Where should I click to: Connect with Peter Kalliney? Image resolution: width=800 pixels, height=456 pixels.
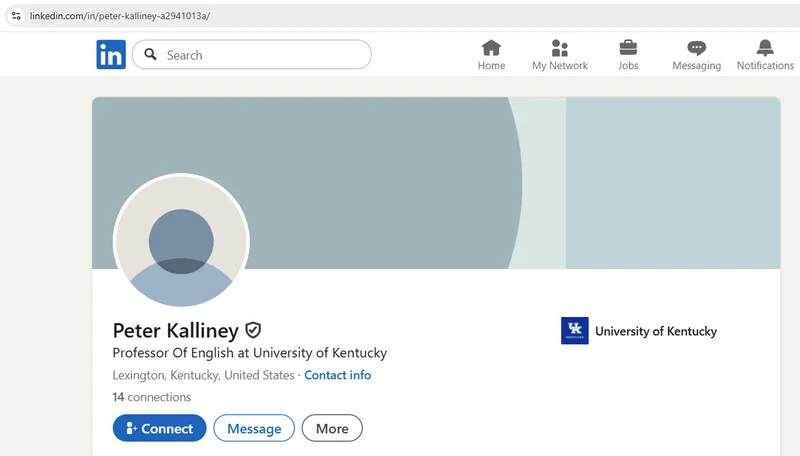tap(160, 428)
